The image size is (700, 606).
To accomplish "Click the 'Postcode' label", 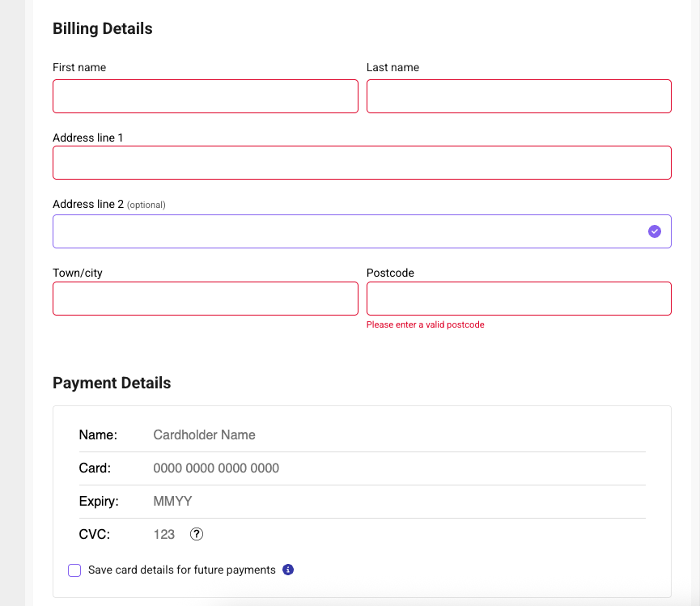I will 390,273.
